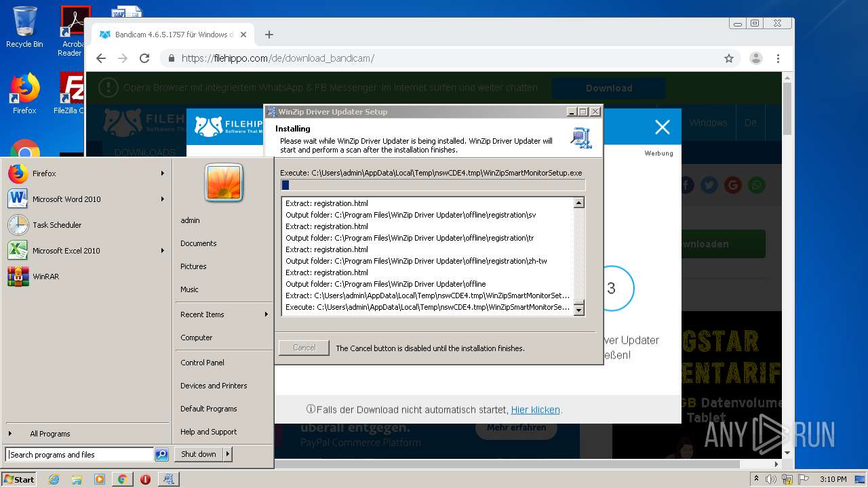Click the installation progress bar
Image resolution: width=868 pixels, height=488 pixels.
(x=433, y=185)
